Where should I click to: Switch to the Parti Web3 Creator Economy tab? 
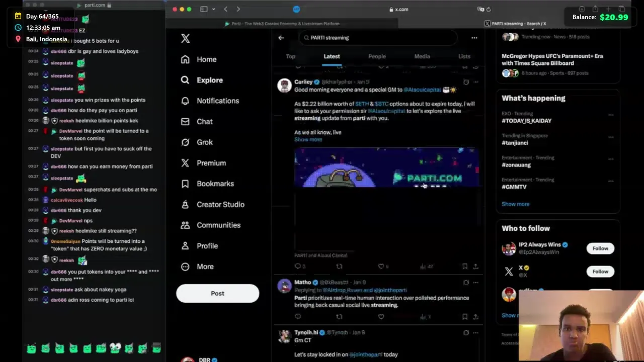coord(282,24)
